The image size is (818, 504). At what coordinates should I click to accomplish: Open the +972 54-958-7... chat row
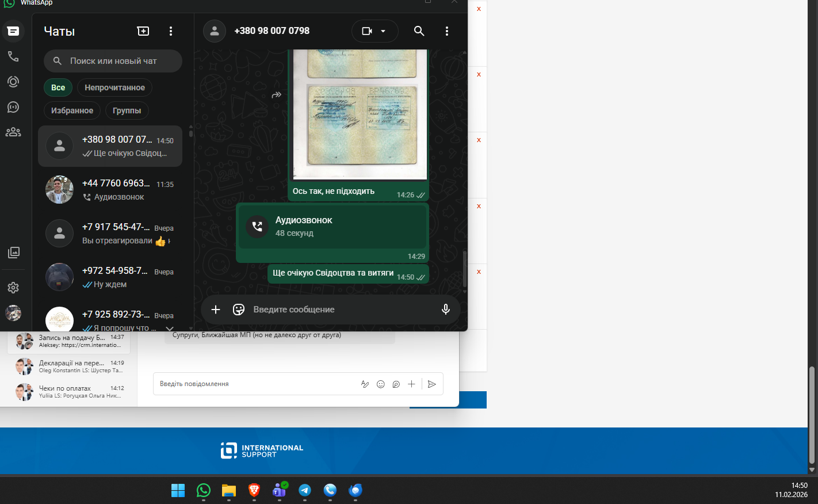(x=110, y=277)
